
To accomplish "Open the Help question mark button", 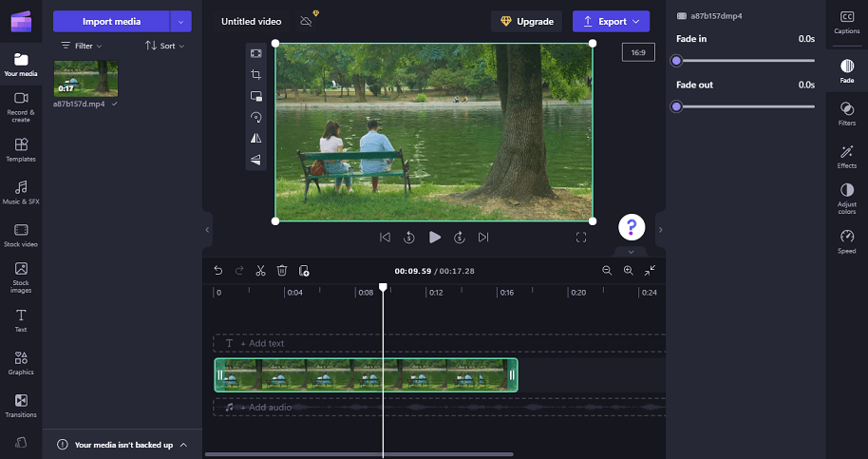I will [x=632, y=227].
